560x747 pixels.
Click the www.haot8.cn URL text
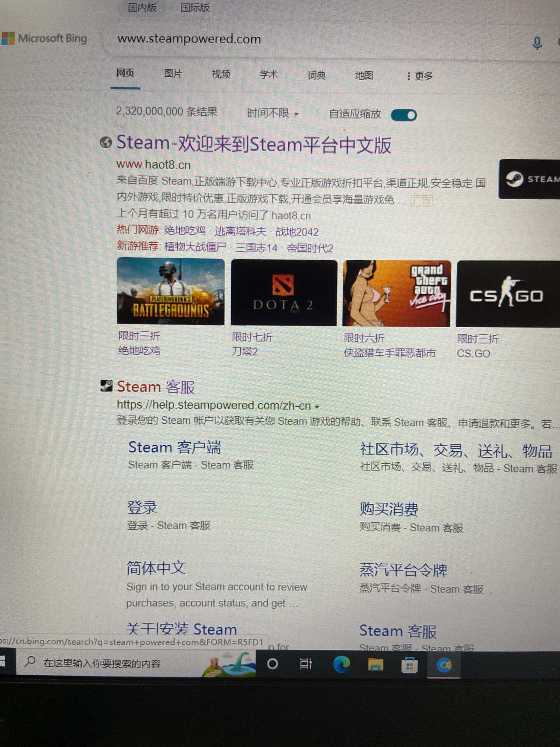click(153, 165)
